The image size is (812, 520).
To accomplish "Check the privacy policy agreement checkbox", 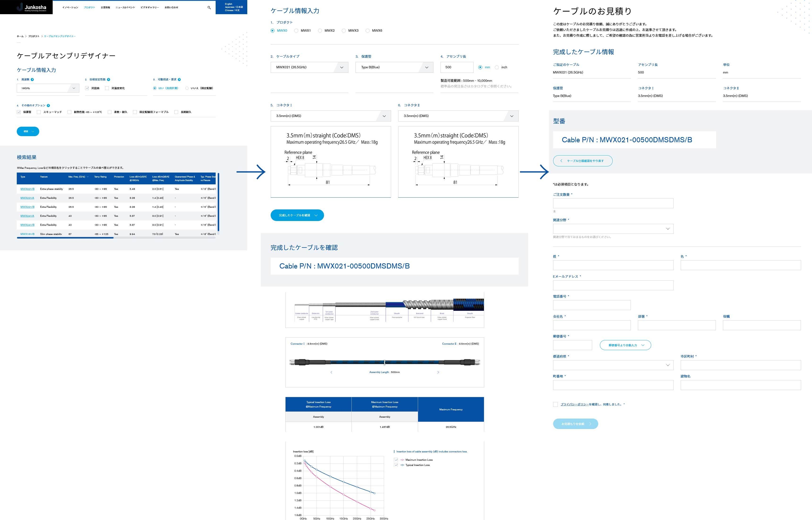I will [555, 404].
